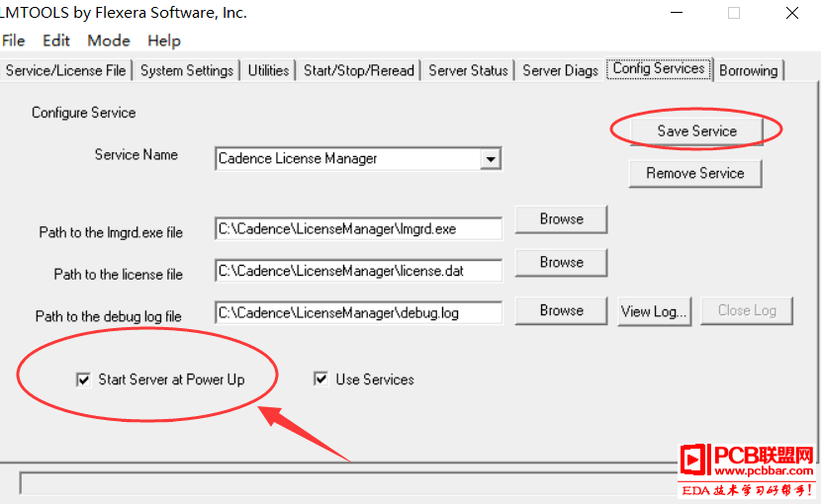The width and height of the screenshot is (821, 504).
Task: Click the debug.log path input field
Action: (x=358, y=312)
